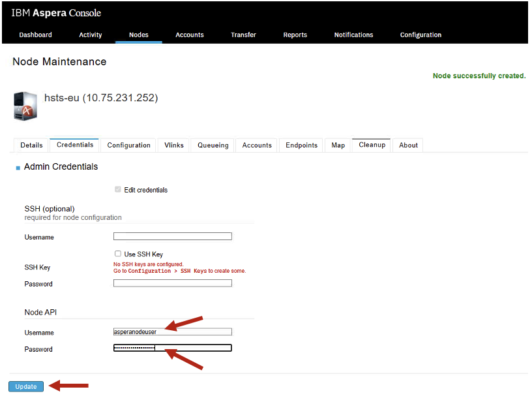This screenshot has height=400, width=532.
Task: Open the Activity menu
Action: point(90,35)
